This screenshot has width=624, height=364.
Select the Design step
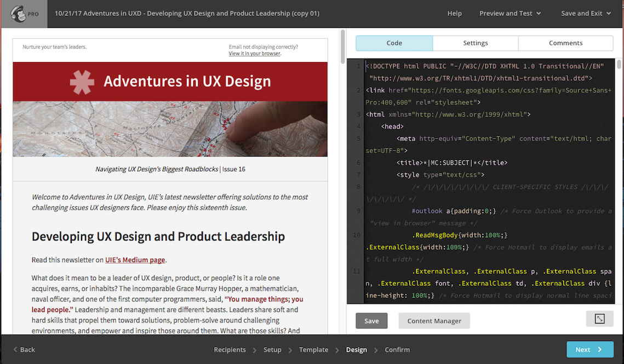coord(356,350)
